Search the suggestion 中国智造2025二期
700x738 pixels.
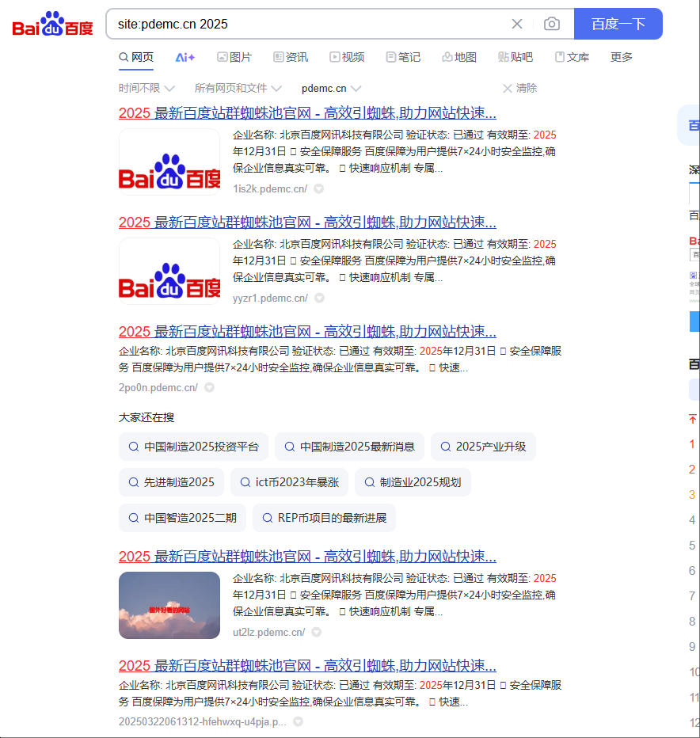click(x=182, y=518)
